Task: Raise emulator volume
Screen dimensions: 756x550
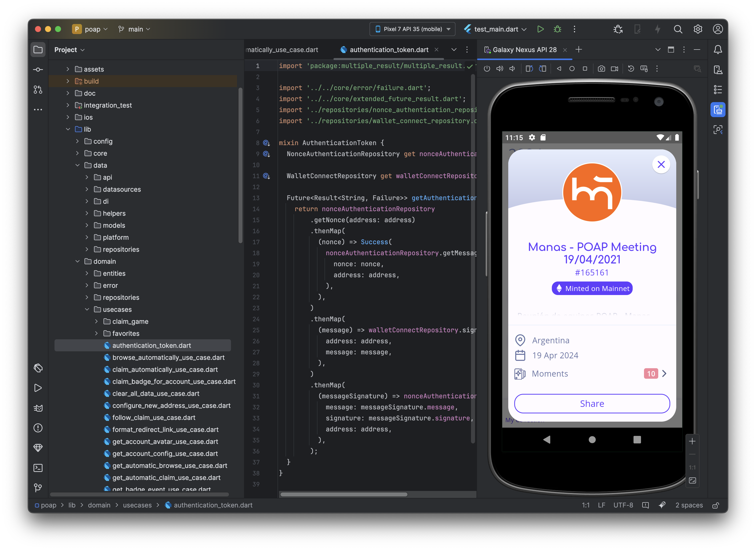Action: tap(499, 69)
